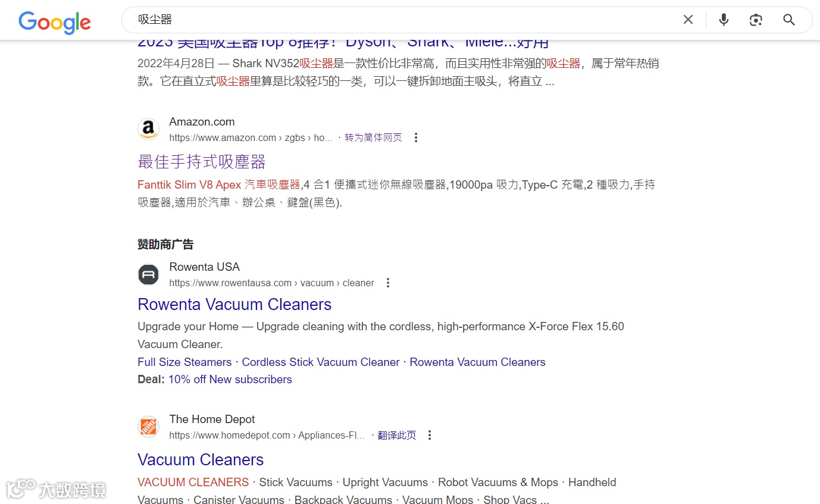
Task: Open the Cordless Stick Vacuum Cleaner sitelink
Action: tap(321, 362)
